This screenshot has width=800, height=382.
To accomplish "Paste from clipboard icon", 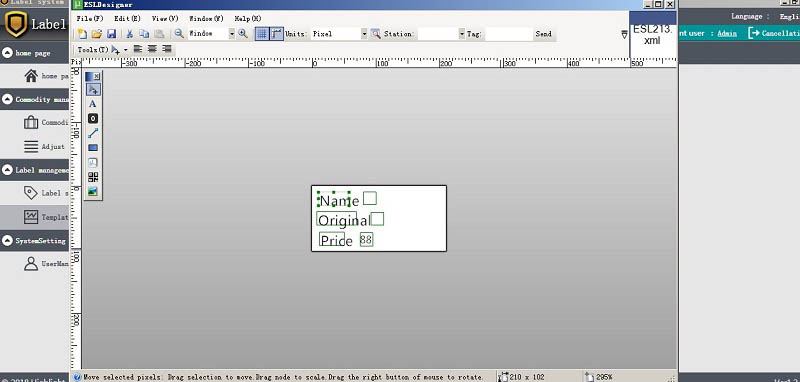I will coord(159,34).
